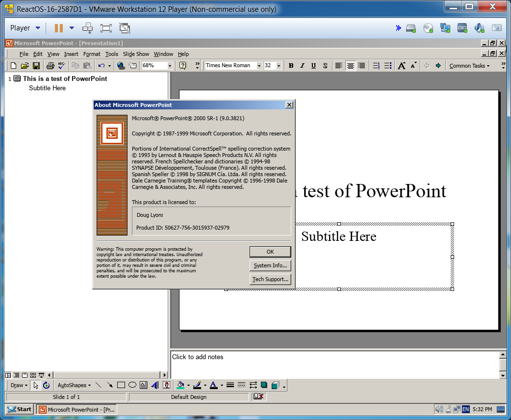Image resolution: width=511 pixels, height=420 pixels.
Task: Open the Times New Roman font dropdown
Action: coord(259,66)
